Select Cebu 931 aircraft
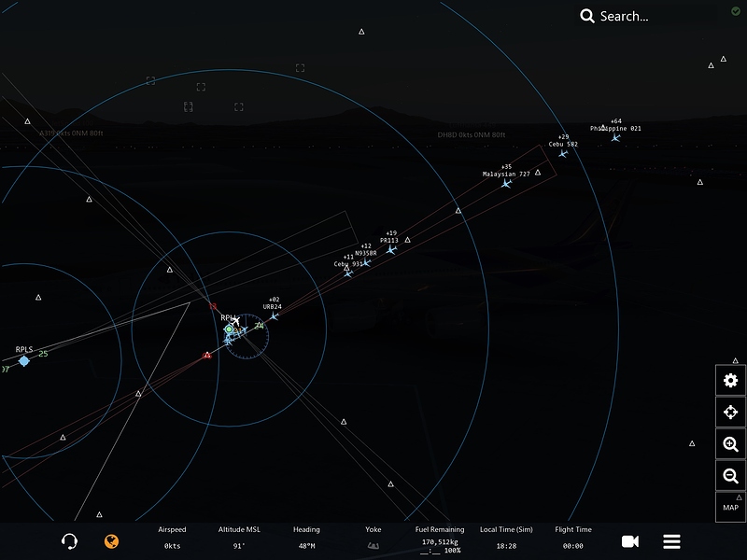747x560 pixels. tap(348, 273)
